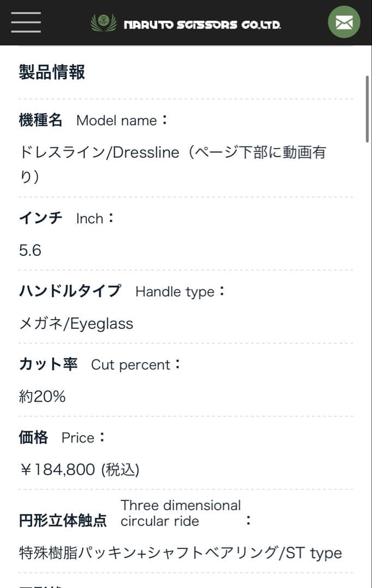Click the vertical page scrollbar thumb

click(368, 109)
